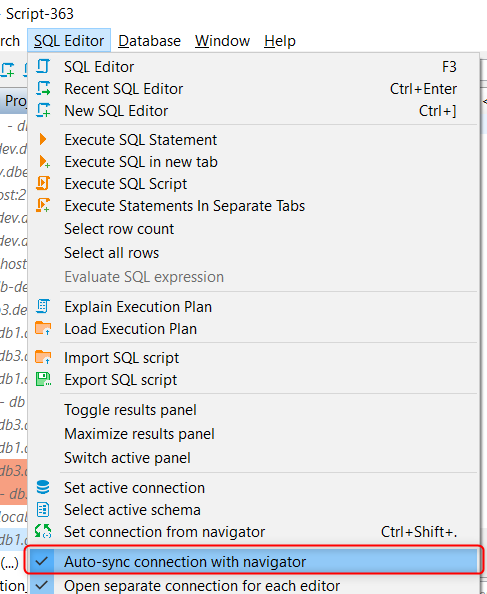Open the Database menu
487x594 pixels.
tap(149, 41)
